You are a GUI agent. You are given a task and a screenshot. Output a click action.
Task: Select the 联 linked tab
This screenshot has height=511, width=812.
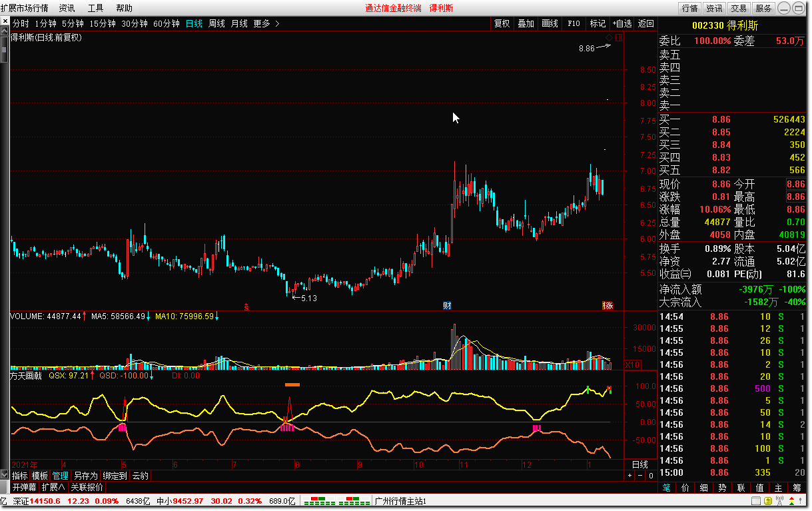coord(741,488)
